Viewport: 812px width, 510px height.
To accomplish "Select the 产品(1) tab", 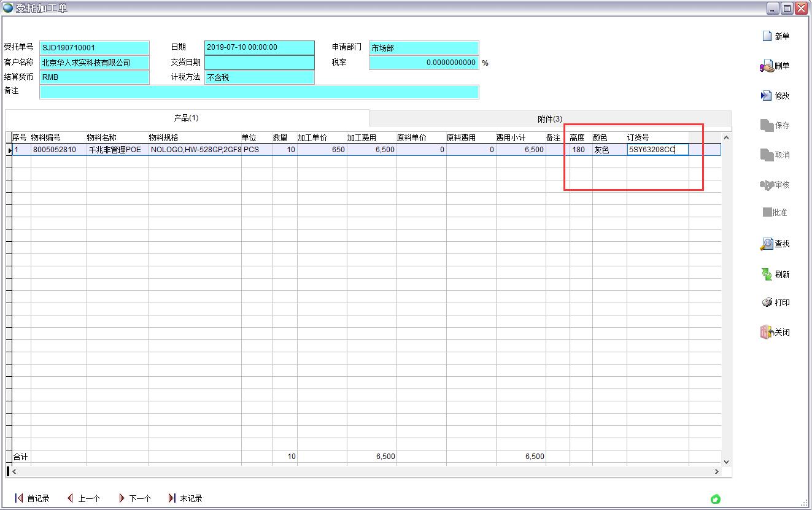I will [x=186, y=118].
